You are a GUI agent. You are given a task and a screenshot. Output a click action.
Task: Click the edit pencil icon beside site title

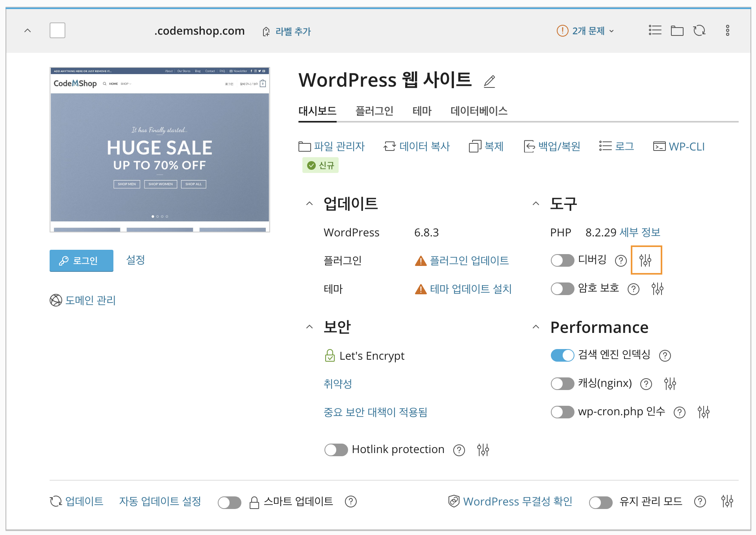[x=489, y=81]
